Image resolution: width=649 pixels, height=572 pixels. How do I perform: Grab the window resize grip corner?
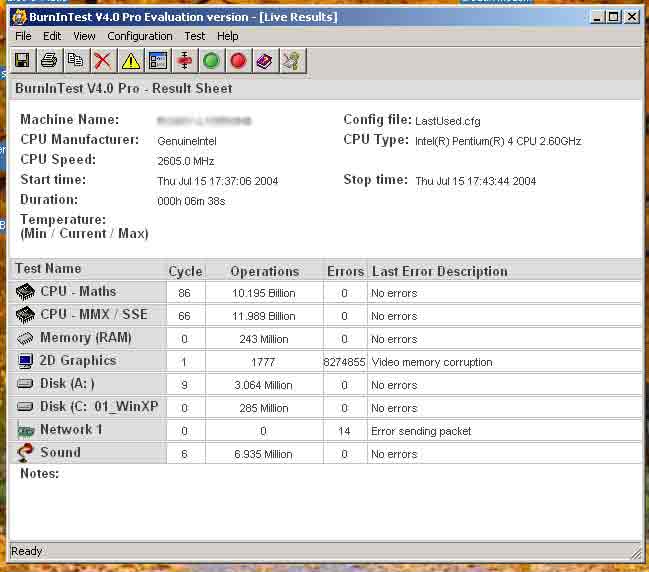[636, 553]
